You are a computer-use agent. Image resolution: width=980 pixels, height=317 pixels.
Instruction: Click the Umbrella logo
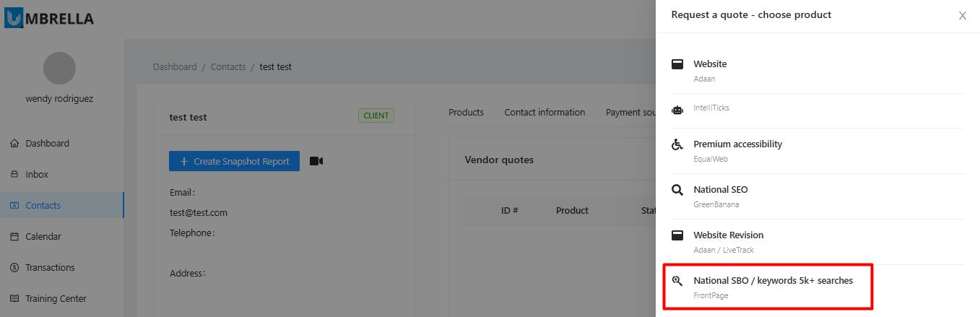tap(49, 18)
